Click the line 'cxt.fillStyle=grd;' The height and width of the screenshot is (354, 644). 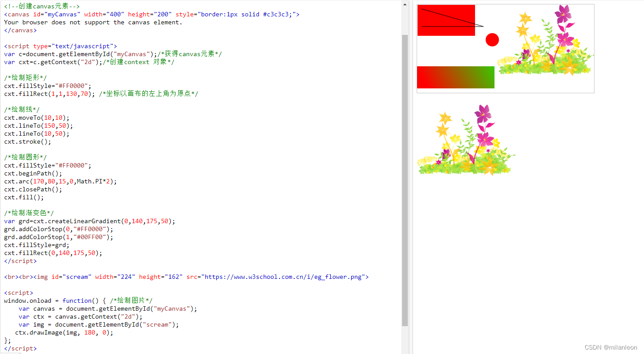[x=37, y=245]
